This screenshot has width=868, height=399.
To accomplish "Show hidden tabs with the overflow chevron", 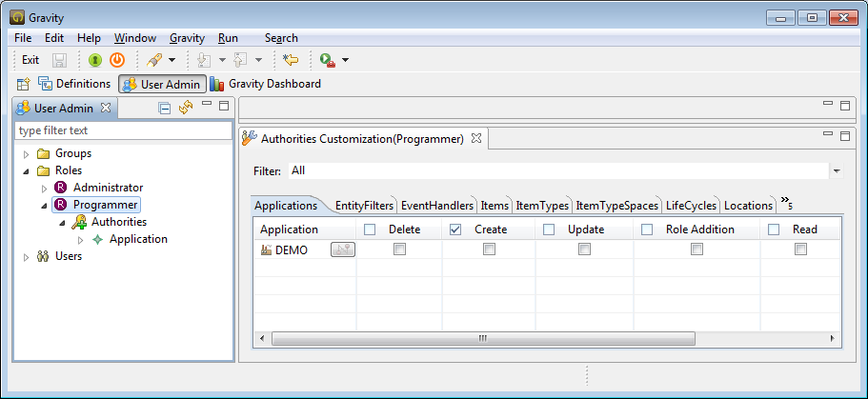I will tap(787, 203).
